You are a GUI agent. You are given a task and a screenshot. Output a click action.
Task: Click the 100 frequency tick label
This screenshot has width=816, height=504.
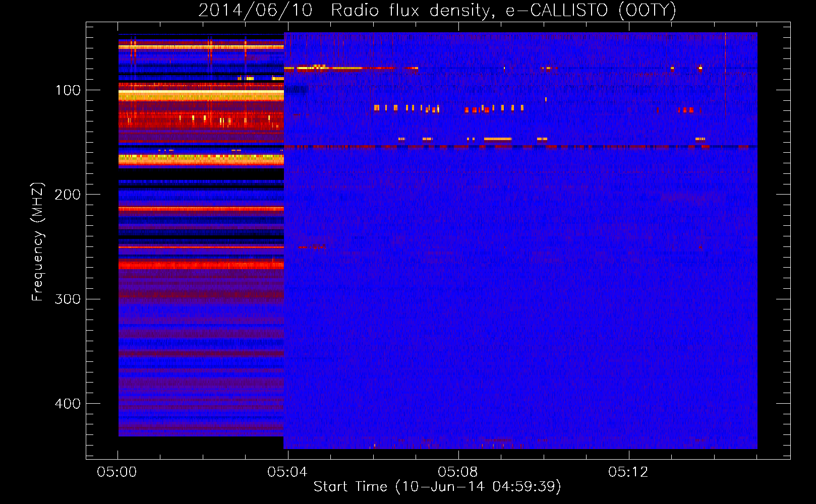[68, 90]
